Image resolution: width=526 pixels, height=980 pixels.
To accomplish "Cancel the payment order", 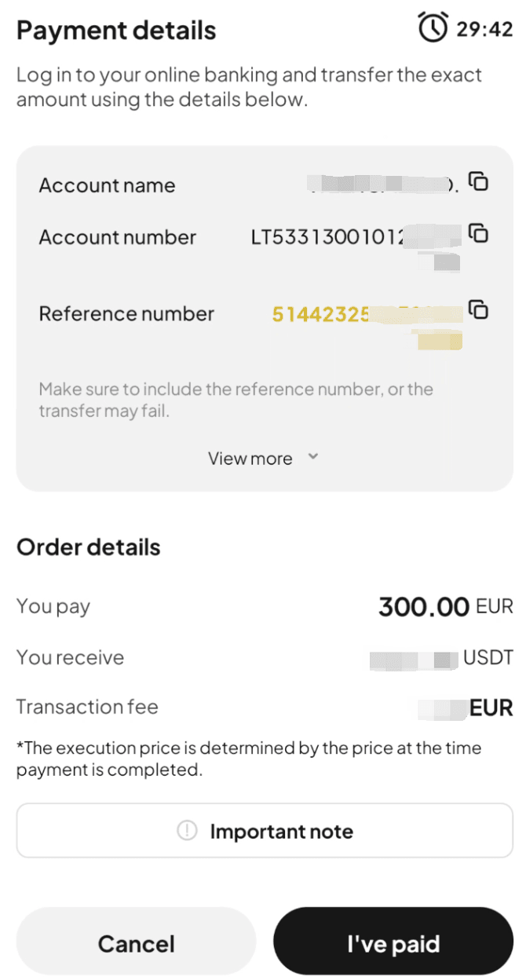I will tap(136, 942).
